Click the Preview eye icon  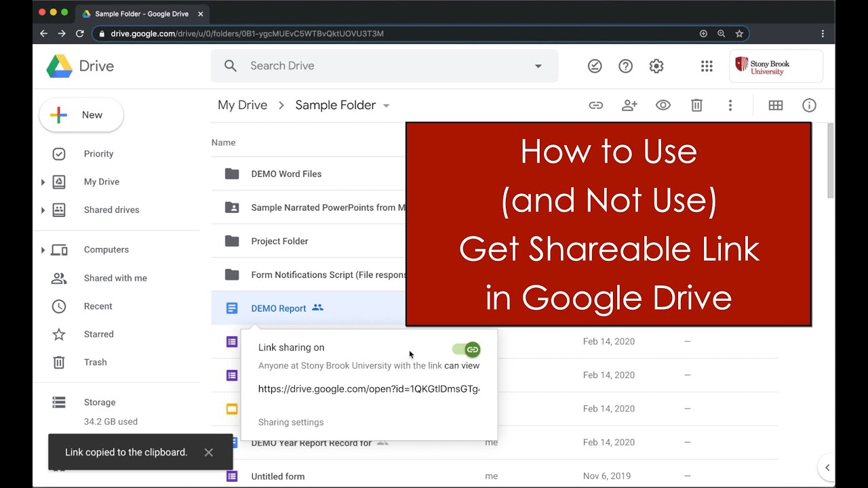coord(663,105)
